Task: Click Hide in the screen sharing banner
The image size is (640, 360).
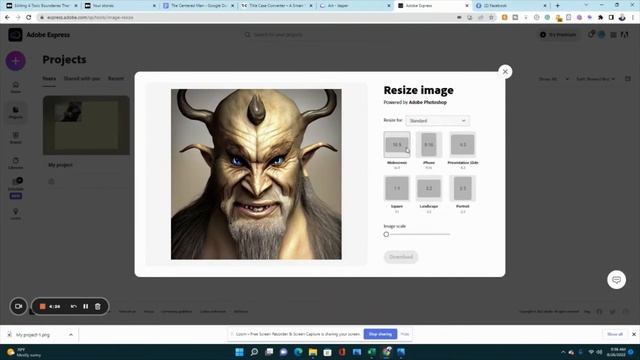Action: (404, 334)
